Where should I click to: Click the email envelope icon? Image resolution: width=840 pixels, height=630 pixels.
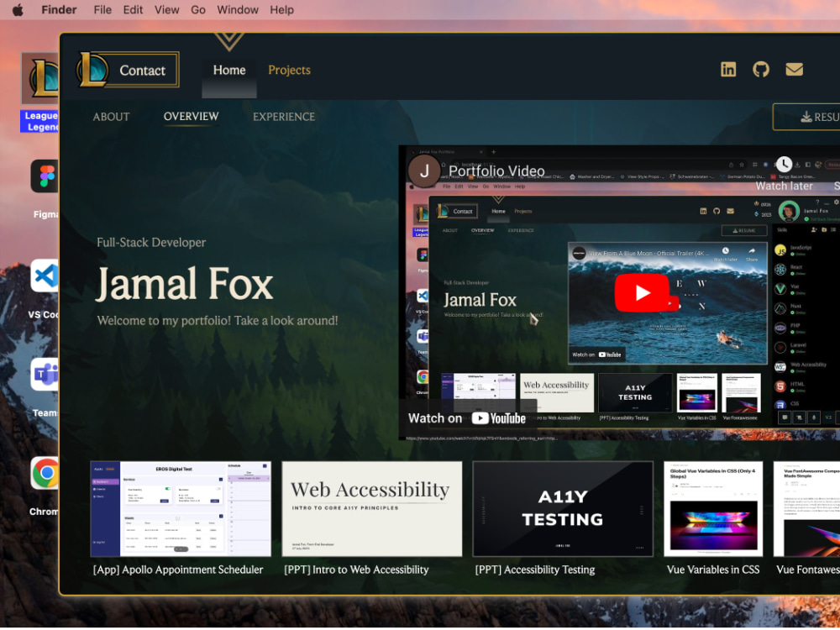pos(794,70)
